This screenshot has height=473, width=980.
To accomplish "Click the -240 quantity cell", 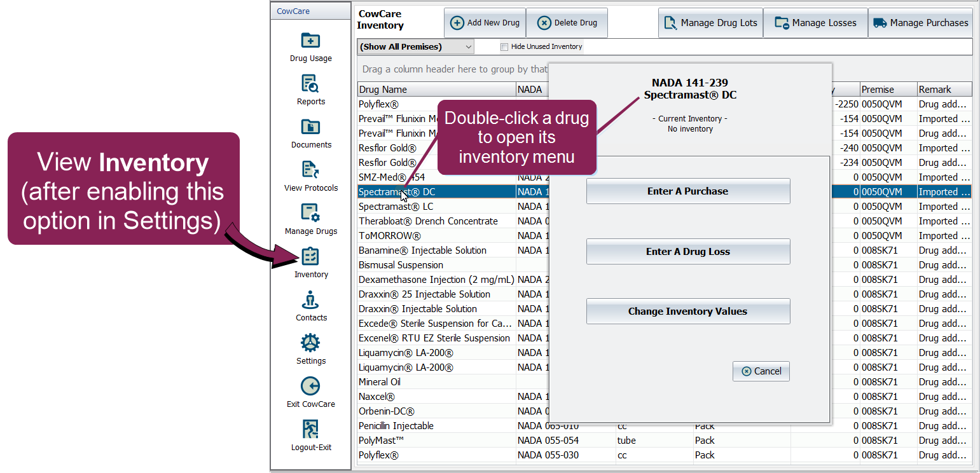I will point(846,148).
